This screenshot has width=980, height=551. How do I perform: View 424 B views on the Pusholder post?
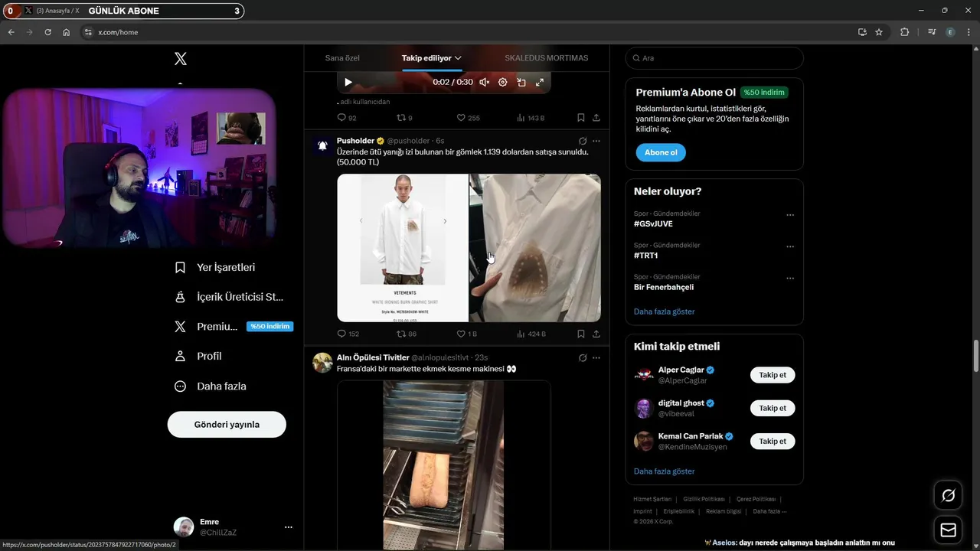click(x=531, y=334)
